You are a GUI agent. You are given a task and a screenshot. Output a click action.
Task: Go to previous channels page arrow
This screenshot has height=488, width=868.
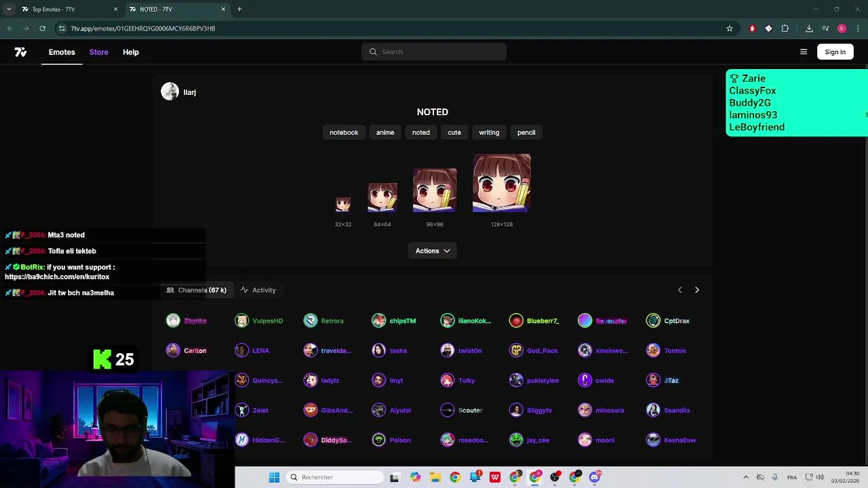[680, 290]
